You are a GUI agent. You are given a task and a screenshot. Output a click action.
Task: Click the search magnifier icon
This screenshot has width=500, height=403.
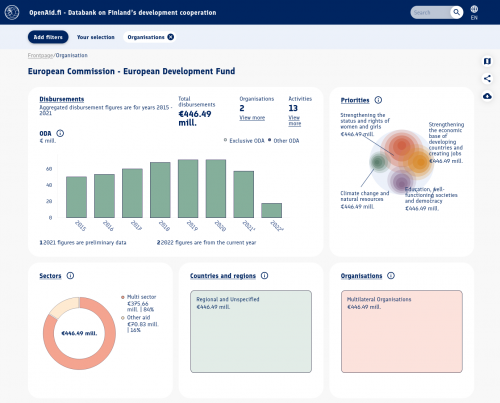[x=456, y=12]
